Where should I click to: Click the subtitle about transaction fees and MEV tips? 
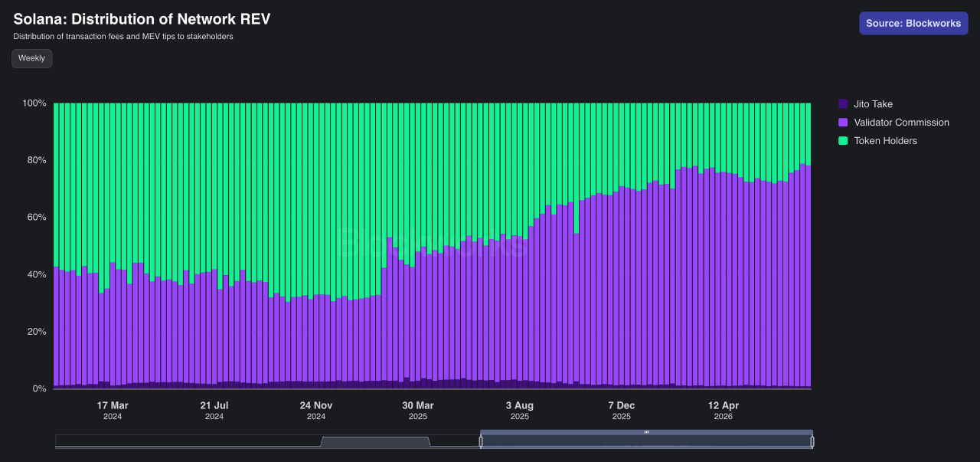point(123,37)
